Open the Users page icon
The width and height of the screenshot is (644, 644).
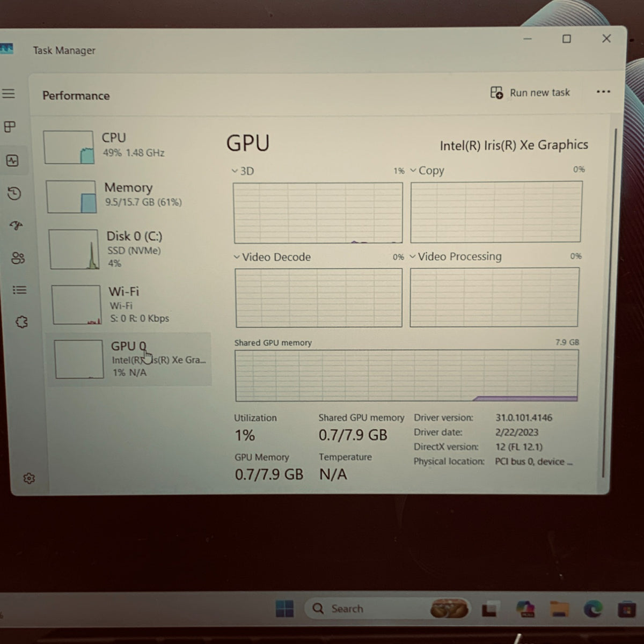pyautogui.click(x=18, y=258)
